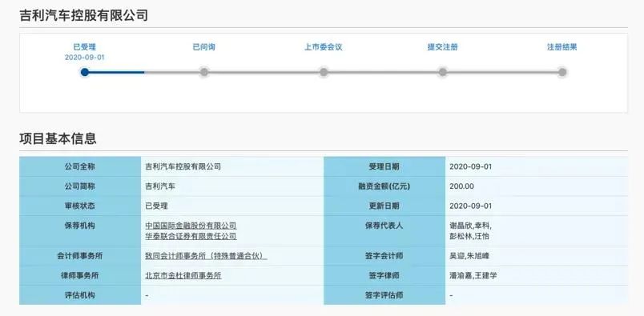Click the 受理日期 header cell
Screen dimensions: 644x316
tap(384, 166)
